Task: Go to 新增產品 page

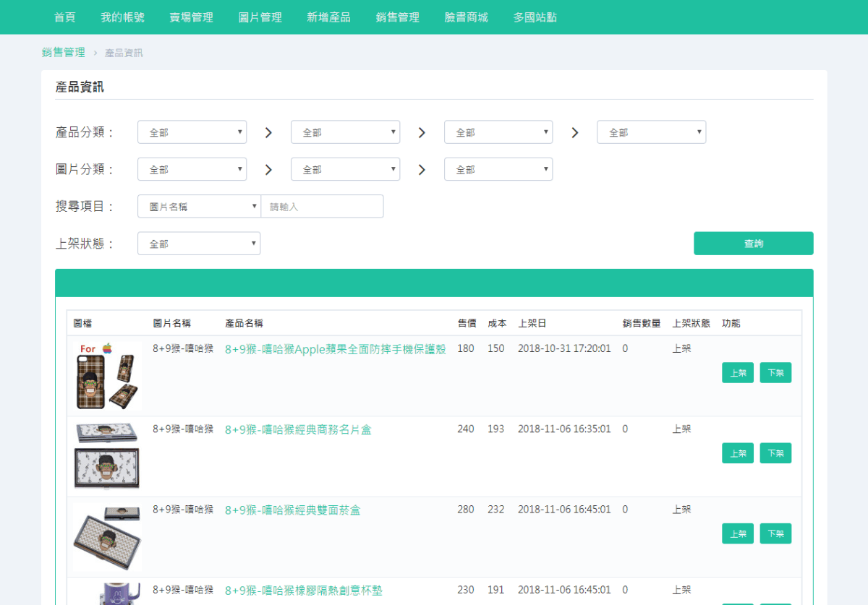Action: pos(328,17)
